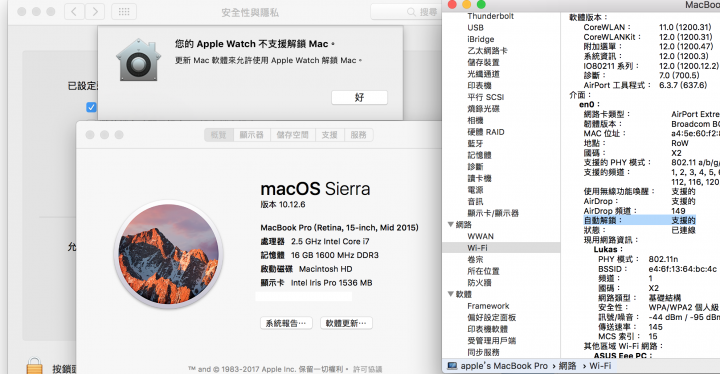Select 受管理用戶端 under 軟體
Screen dimensions: 720x374
(491, 340)
